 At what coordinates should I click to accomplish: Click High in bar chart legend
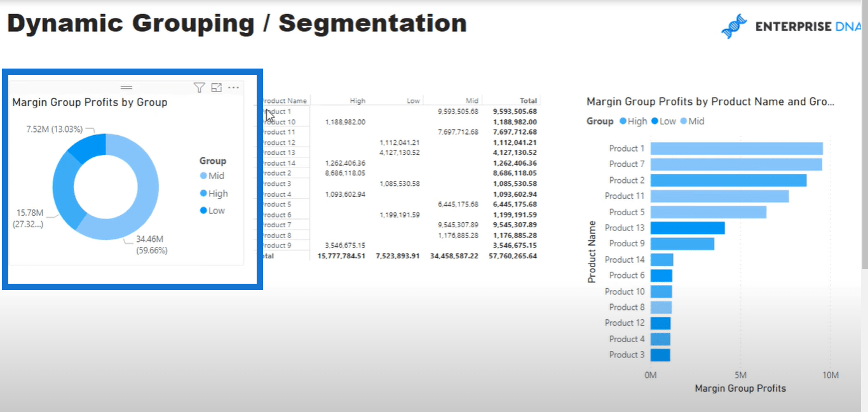pyautogui.click(x=633, y=121)
